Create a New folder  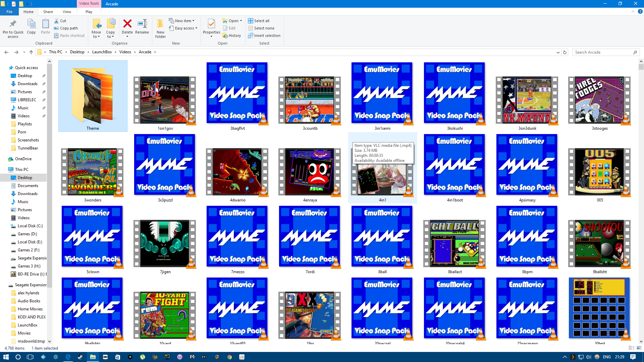pos(160,28)
